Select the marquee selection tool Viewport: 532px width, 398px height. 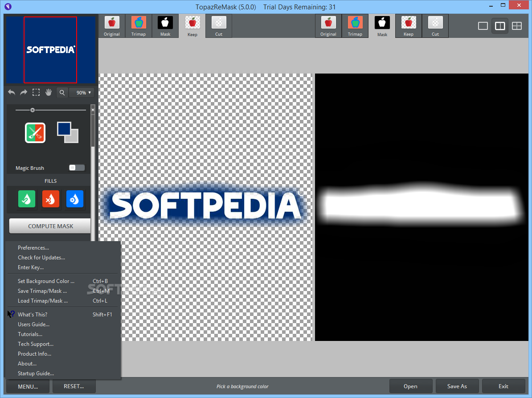click(36, 92)
